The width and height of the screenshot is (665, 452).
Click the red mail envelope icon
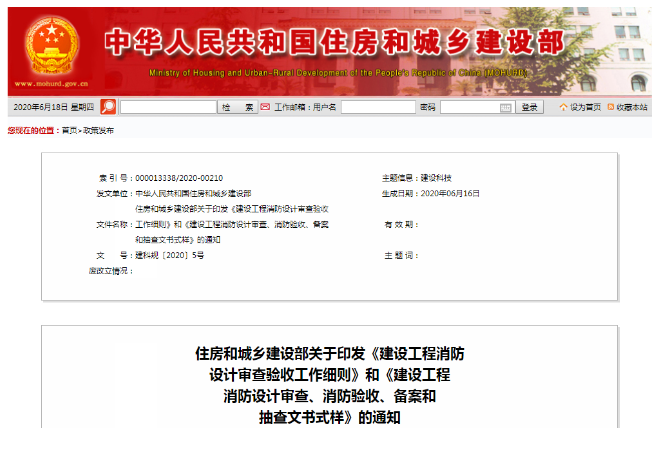pos(265,107)
